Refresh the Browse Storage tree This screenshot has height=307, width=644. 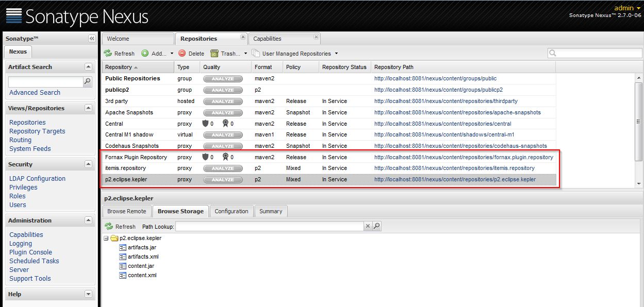pos(120,227)
